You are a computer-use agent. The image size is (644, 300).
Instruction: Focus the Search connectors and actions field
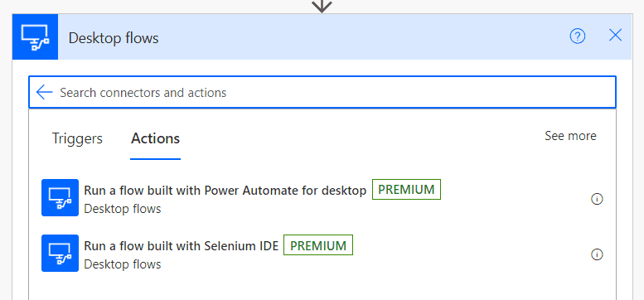pos(322,92)
